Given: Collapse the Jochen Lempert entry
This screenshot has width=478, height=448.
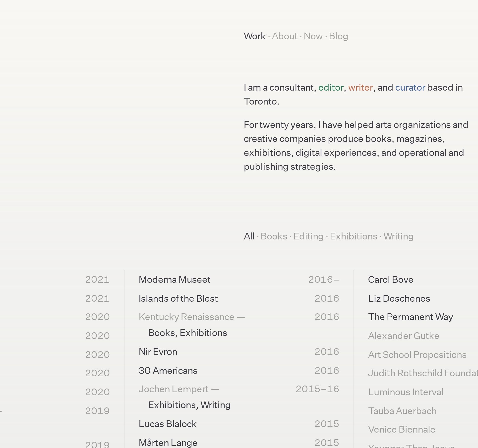Looking at the screenshot, I should coord(179,389).
